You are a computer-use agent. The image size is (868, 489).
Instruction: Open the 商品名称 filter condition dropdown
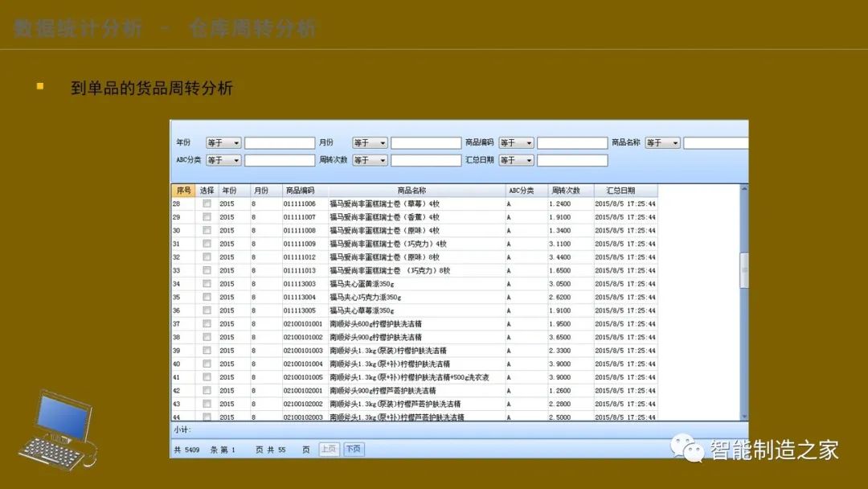point(663,142)
